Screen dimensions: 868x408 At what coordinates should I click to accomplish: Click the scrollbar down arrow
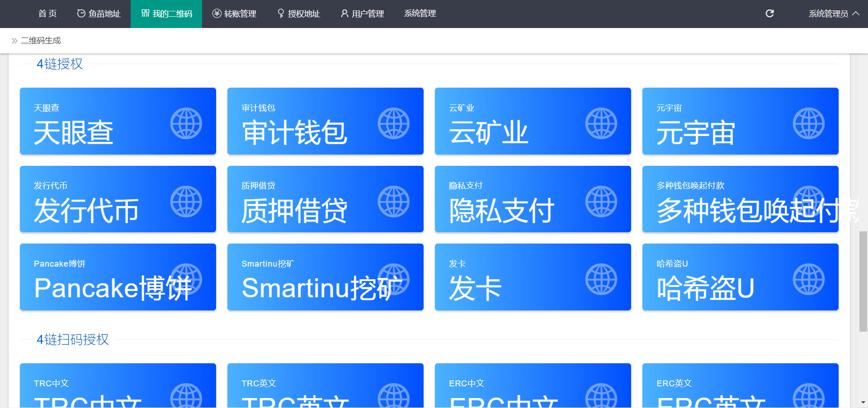tap(863, 402)
